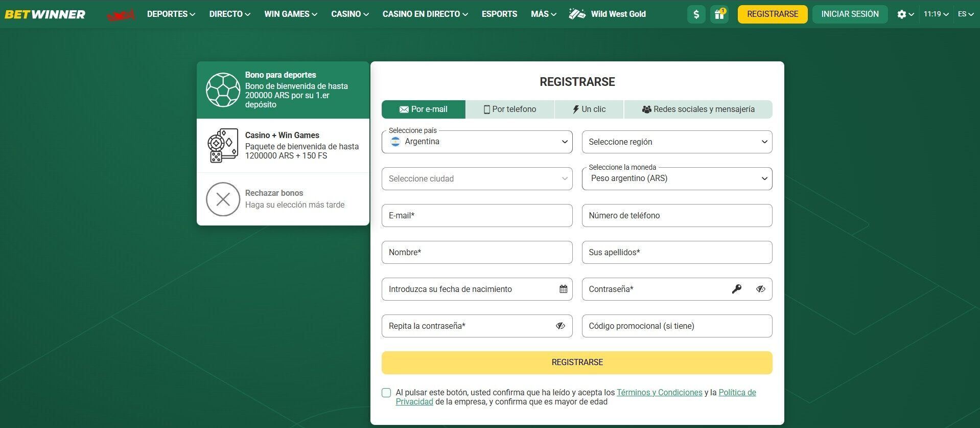Open the Peso argentino currency dropdown
Viewport: 980px width, 428px height.
pos(677,178)
